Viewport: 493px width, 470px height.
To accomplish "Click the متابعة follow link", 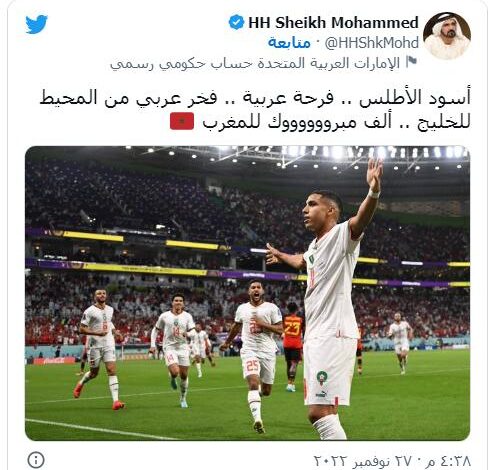I will 289,43.
